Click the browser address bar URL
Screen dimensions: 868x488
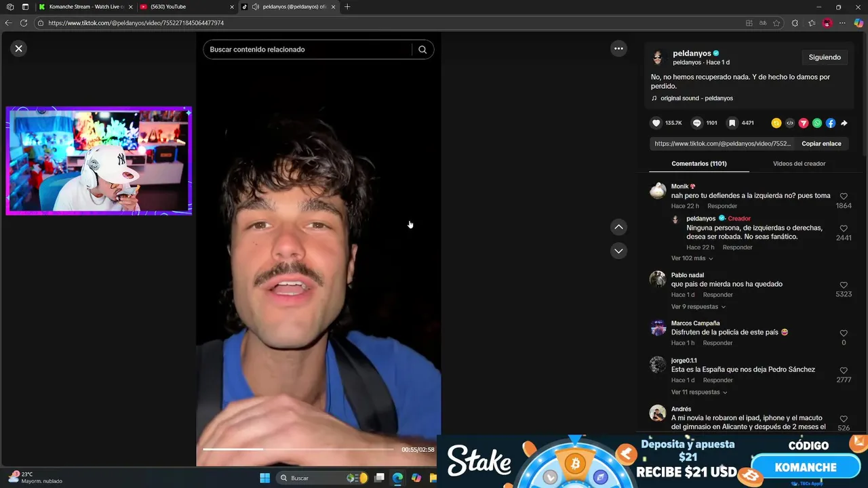click(136, 23)
